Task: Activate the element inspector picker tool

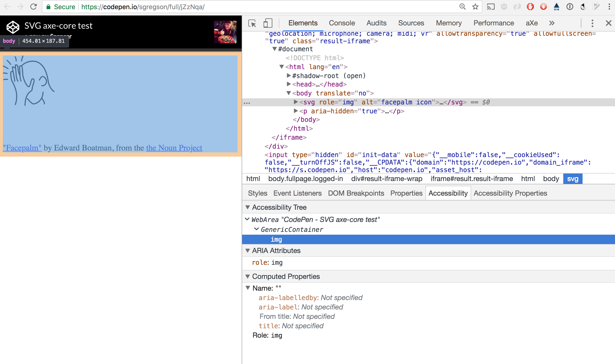Action: click(x=252, y=23)
